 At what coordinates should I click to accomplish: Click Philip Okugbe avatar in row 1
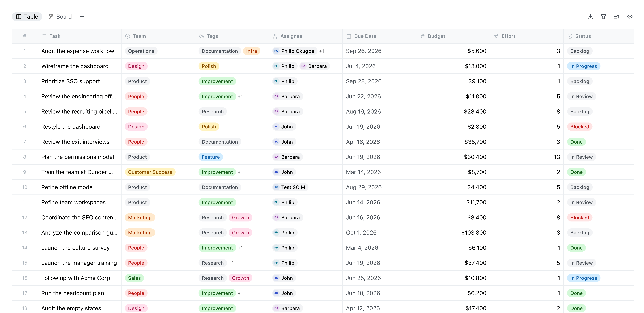(276, 51)
